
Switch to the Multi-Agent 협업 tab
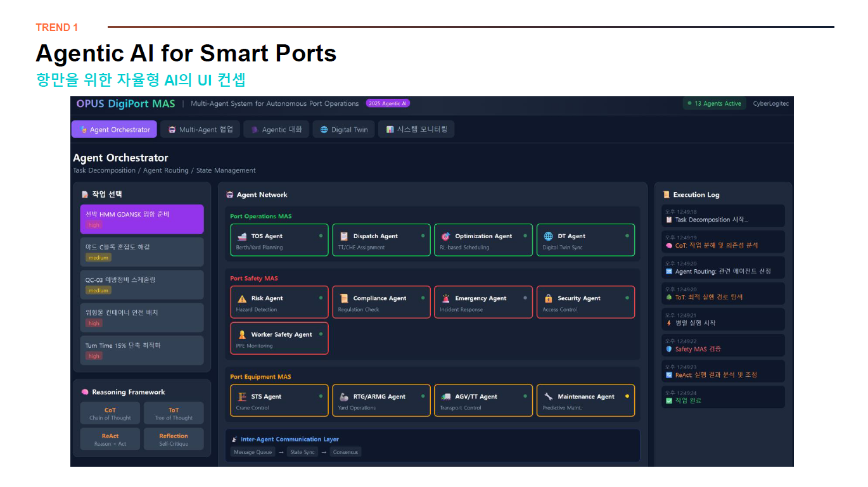click(x=200, y=130)
